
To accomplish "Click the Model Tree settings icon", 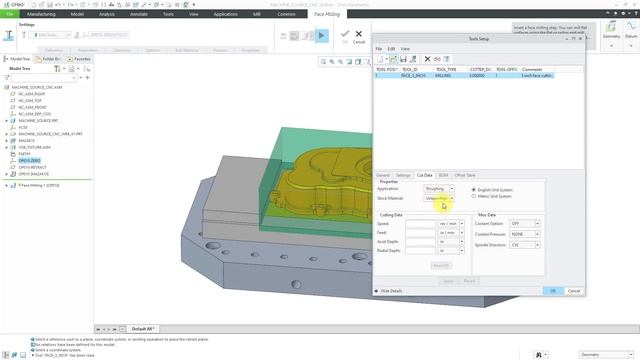I will [58, 69].
